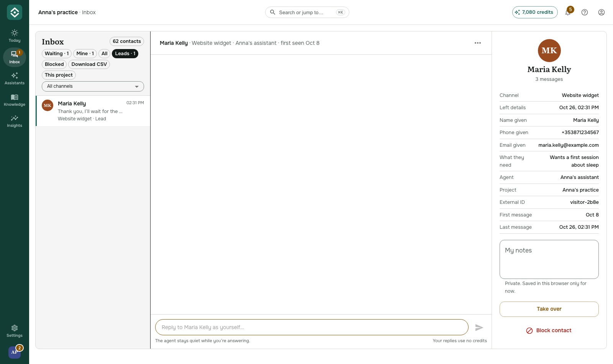Viewport: 613px width, 364px height.
Task: Show Blocked contacts filter
Action: 54,64
